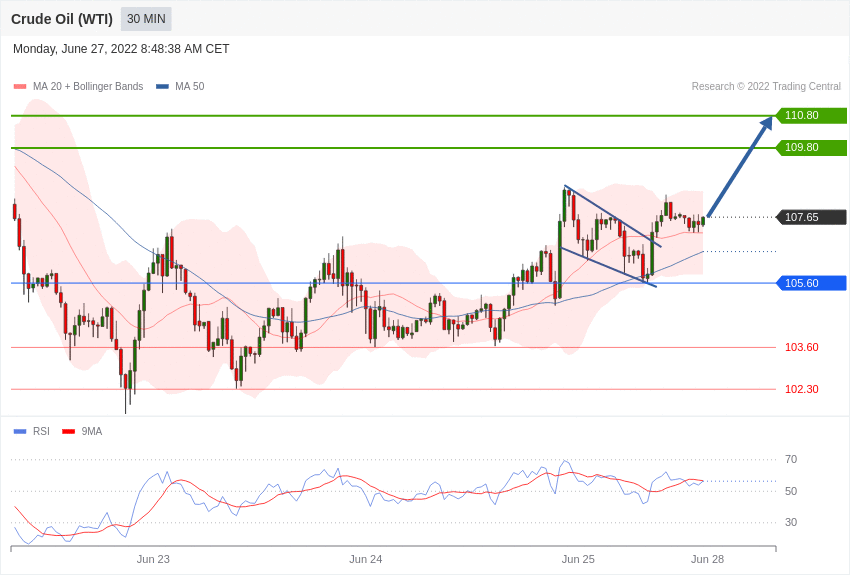Click the pink MA 20 Bollinger legend swatch

(20, 87)
